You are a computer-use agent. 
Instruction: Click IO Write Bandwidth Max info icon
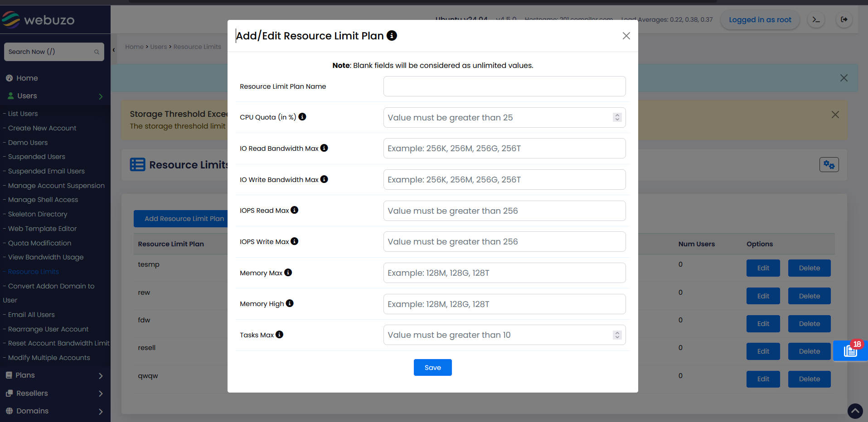click(324, 179)
